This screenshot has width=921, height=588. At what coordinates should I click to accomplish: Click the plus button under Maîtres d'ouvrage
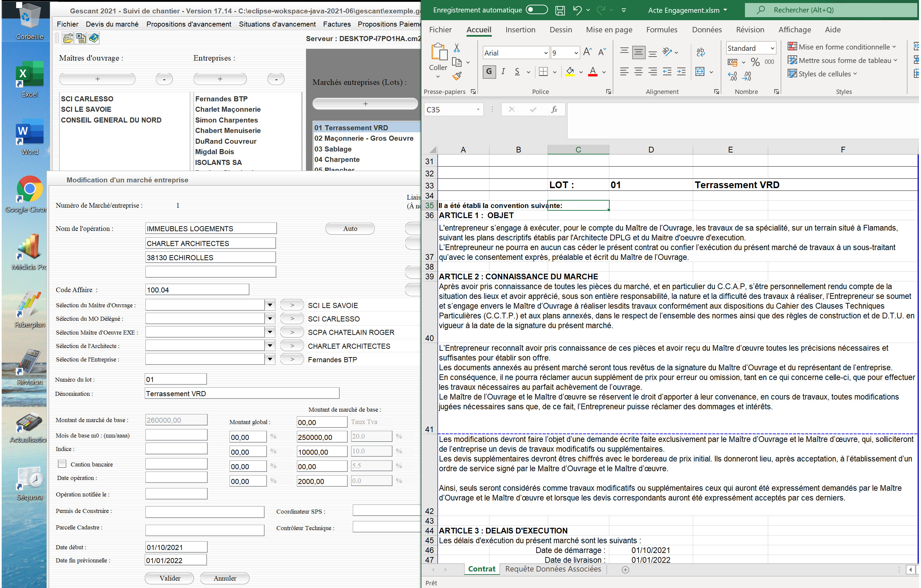(x=97, y=79)
